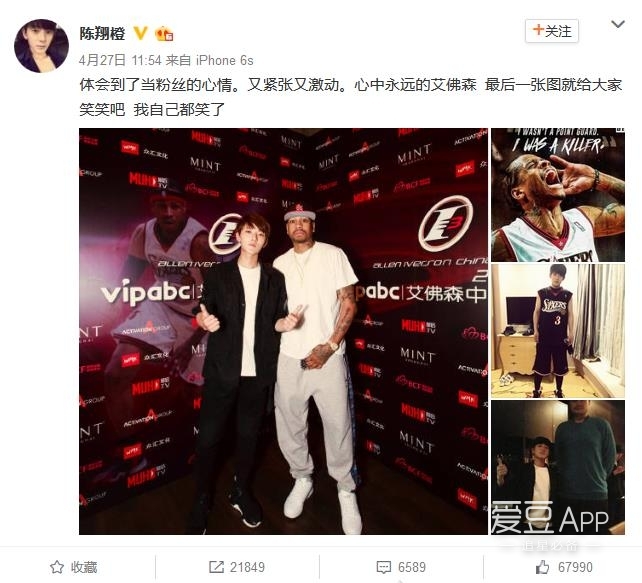Open the large vipabc event photo

coord(283,331)
